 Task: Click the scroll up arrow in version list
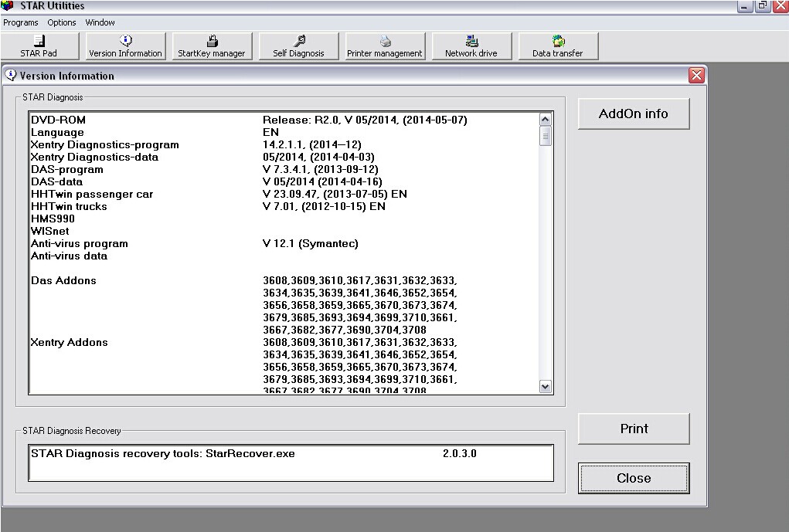[546, 119]
